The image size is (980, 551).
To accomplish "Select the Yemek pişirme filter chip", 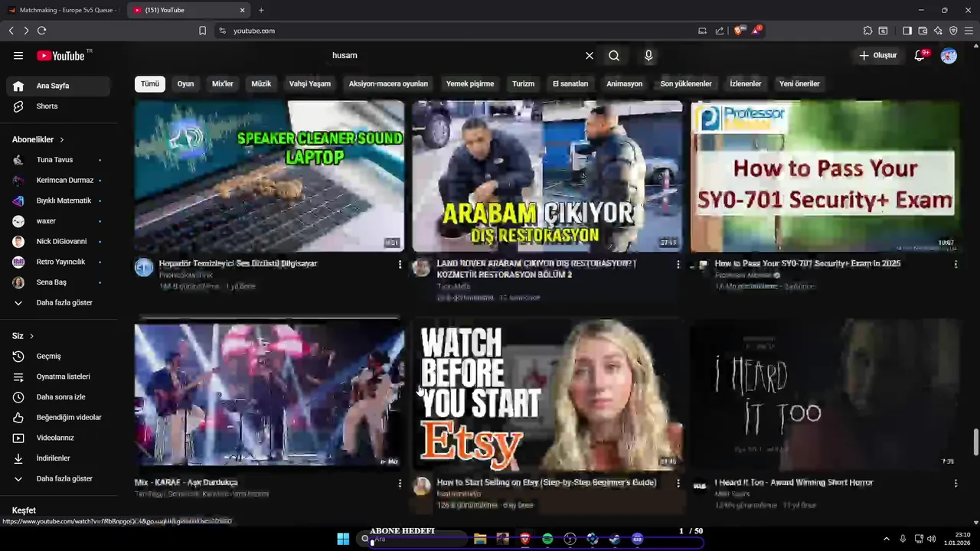I will [470, 83].
